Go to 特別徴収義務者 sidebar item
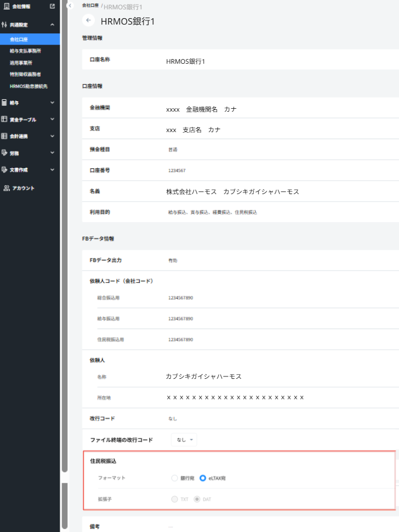This screenshot has width=399, height=532. pos(26,74)
